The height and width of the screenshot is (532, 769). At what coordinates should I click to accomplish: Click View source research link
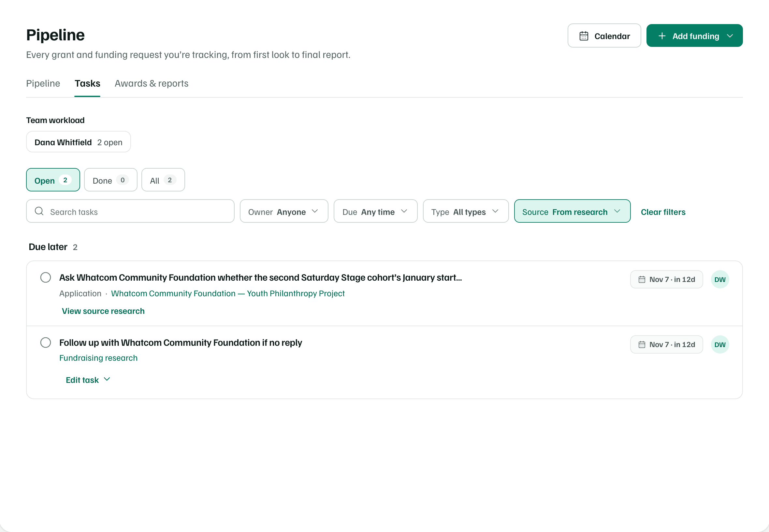[x=103, y=311]
